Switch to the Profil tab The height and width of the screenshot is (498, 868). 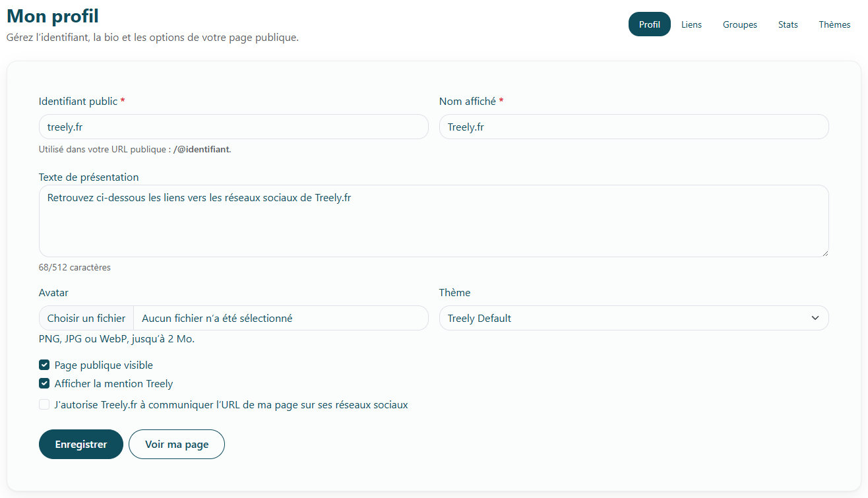(x=650, y=24)
